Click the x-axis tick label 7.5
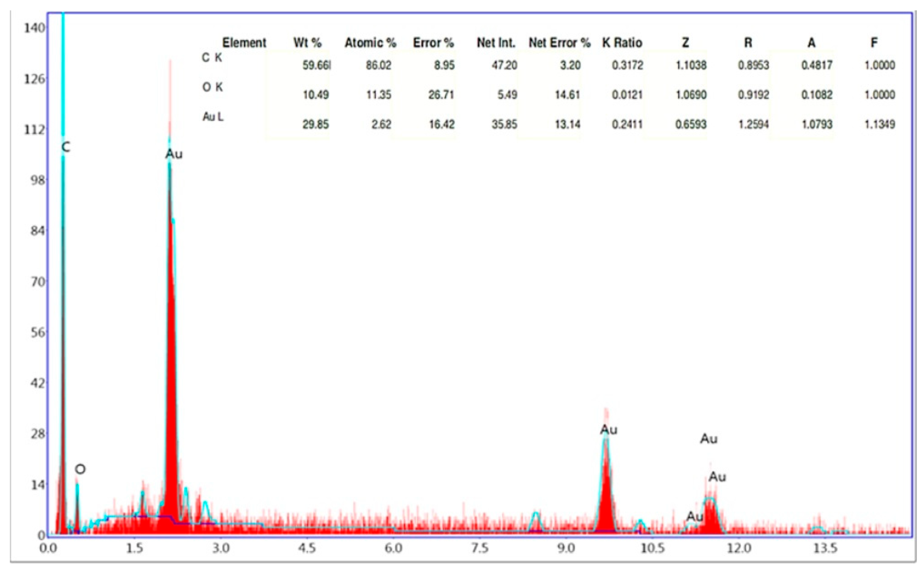Viewport: 924px width, 569px height. 480,548
